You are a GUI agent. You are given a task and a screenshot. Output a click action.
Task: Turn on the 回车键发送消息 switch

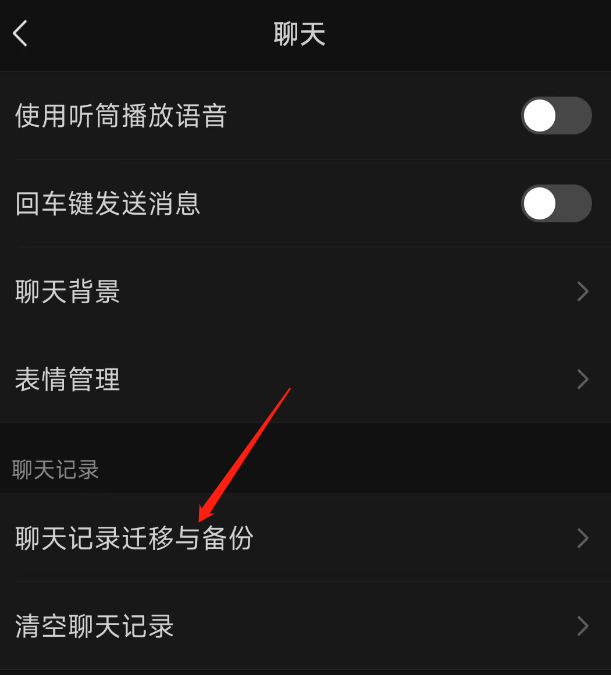click(556, 203)
